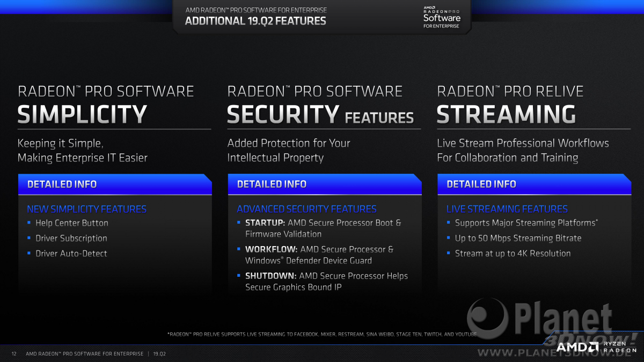The image size is (644, 362).
Task: Click the ReLive live streaming platforms footnote
Action: point(322,334)
